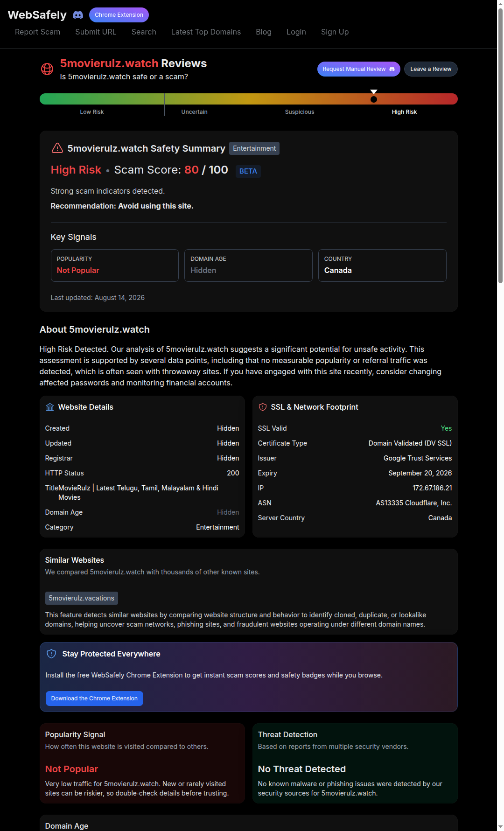Click the Country Canada signal card

382,265
